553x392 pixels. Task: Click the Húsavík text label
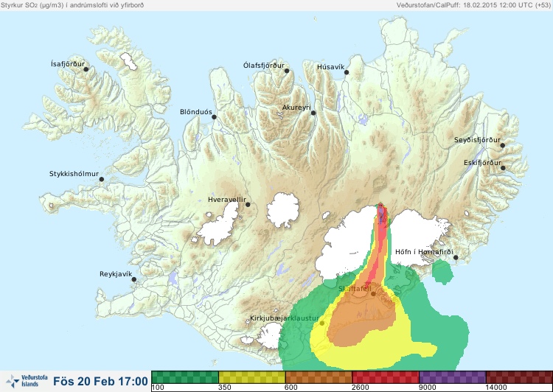(331, 67)
